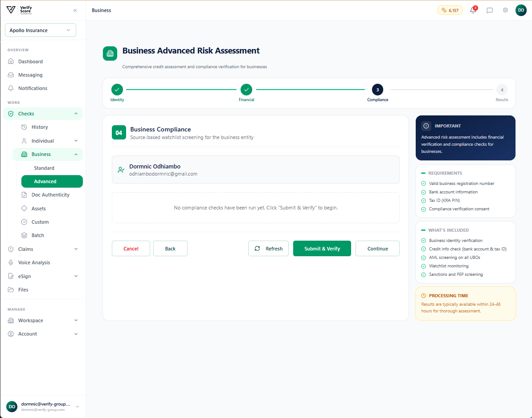Click the History clock icon
This screenshot has height=418, width=532.
click(24, 127)
